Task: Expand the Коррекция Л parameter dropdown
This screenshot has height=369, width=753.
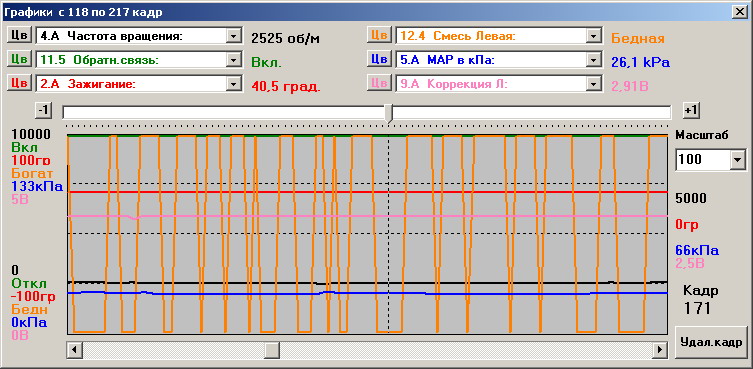Action: tap(594, 83)
